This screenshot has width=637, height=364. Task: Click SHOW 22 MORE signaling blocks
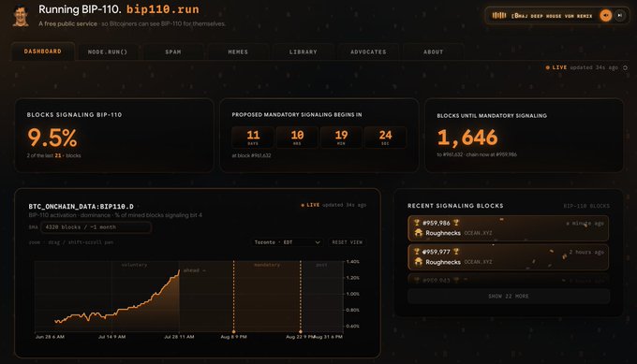tap(509, 297)
